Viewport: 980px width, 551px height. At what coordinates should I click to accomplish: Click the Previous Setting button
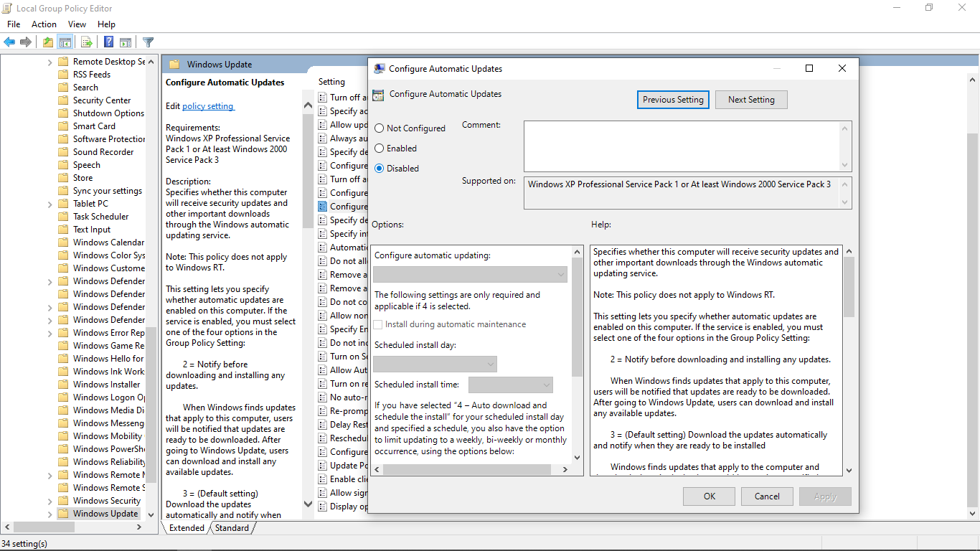pyautogui.click(x=672, y=100)
